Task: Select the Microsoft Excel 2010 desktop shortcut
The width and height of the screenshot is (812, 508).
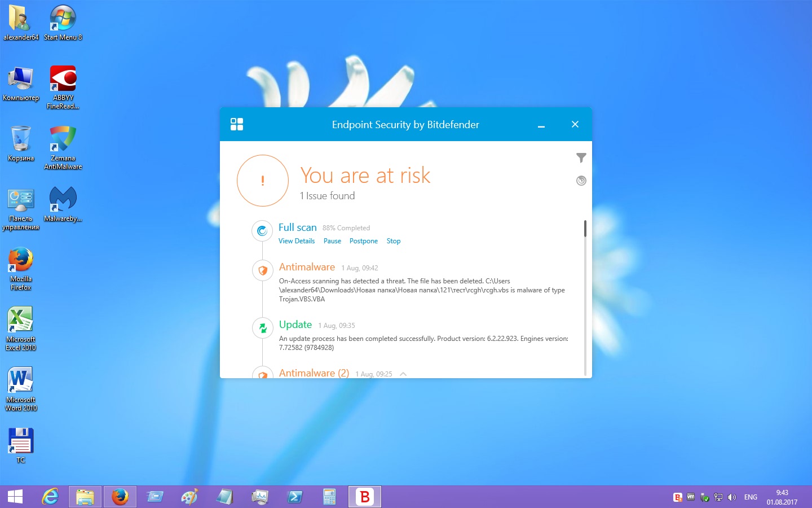Action: [x=21, y=329]
